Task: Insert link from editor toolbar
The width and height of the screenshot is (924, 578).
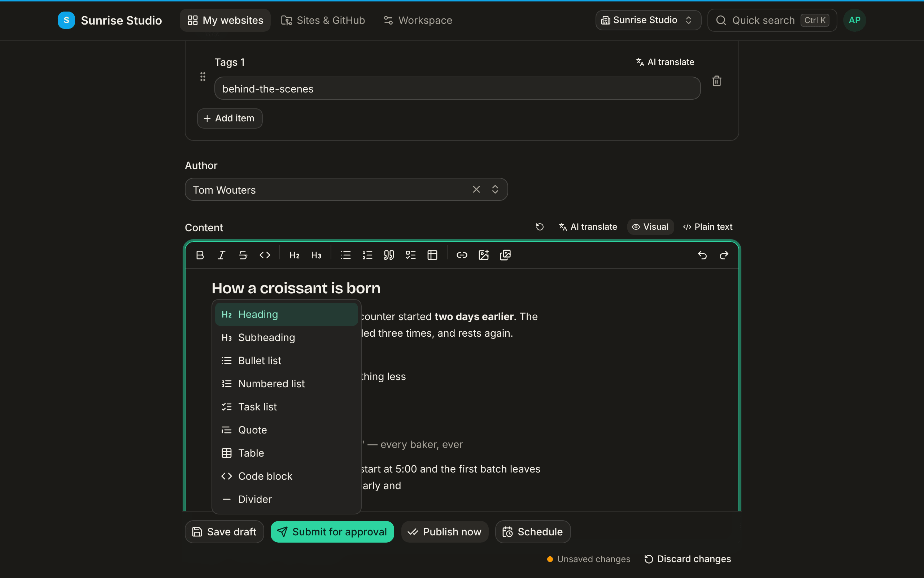Action: 462,255
